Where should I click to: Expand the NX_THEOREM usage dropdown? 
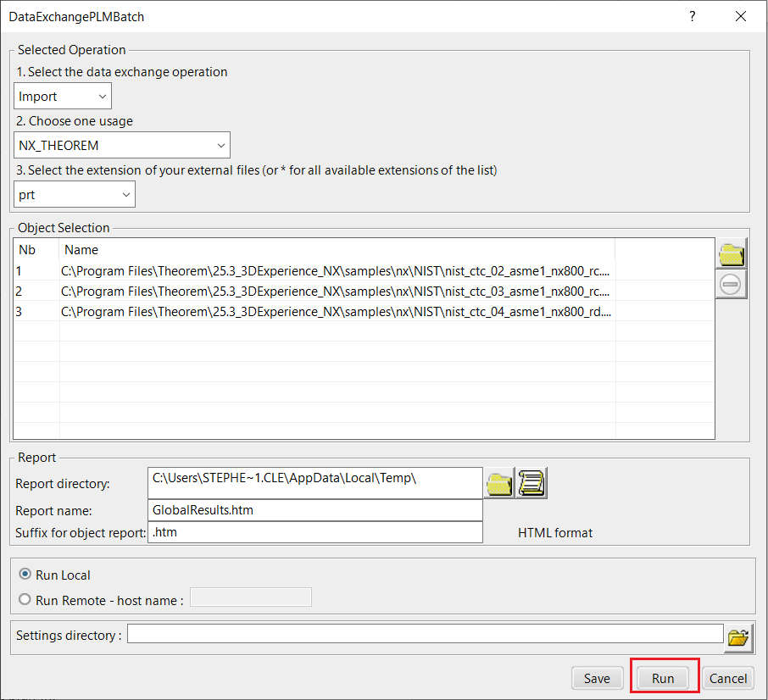pos(122,145)
